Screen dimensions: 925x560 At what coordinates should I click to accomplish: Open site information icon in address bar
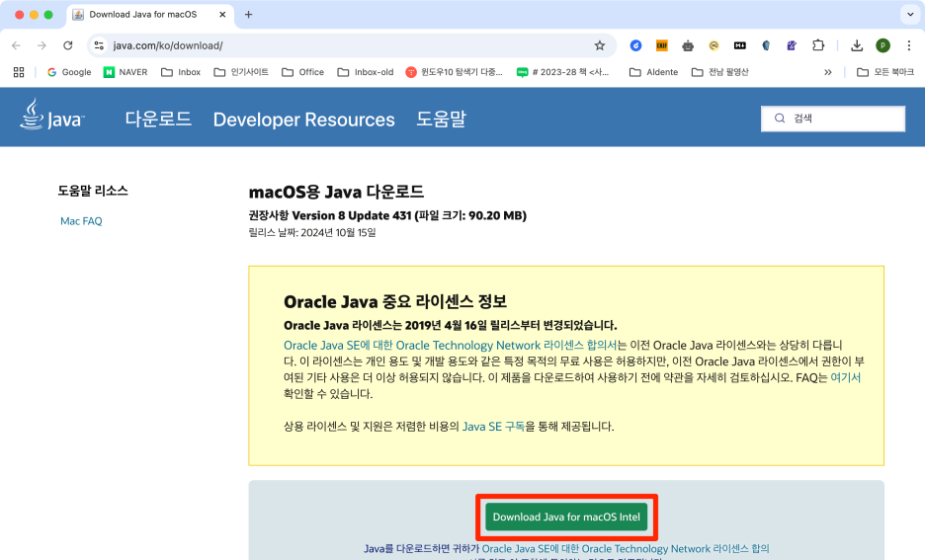(99, 45)
